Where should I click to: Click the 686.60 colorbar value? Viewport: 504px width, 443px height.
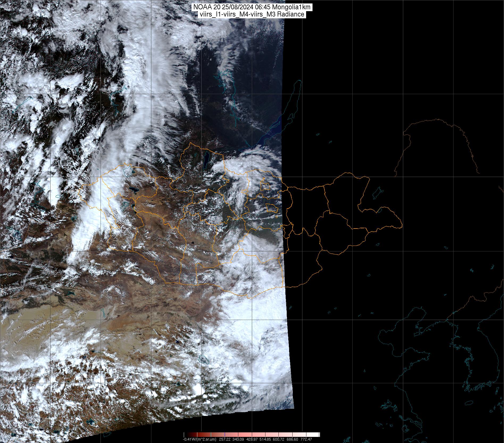click(292, 440)
